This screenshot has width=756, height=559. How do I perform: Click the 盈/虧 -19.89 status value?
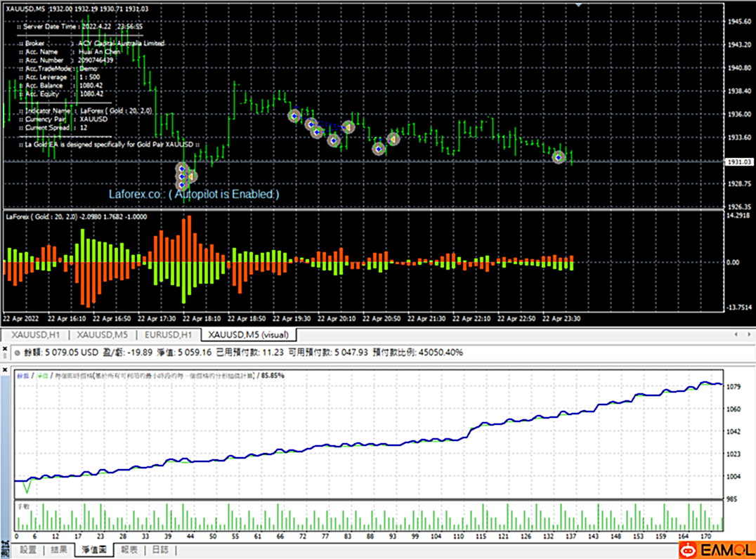tap(127, 353)
